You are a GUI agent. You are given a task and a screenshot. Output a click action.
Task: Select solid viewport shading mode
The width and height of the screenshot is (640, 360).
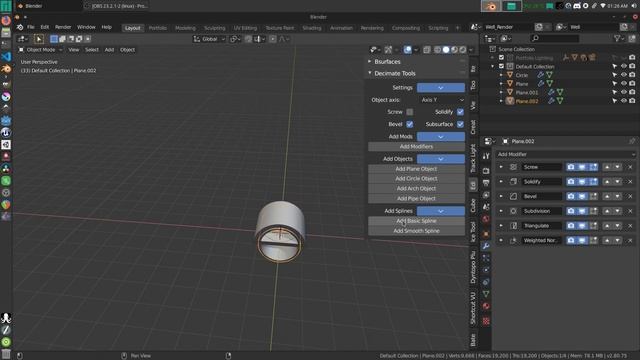coord(446,49)
